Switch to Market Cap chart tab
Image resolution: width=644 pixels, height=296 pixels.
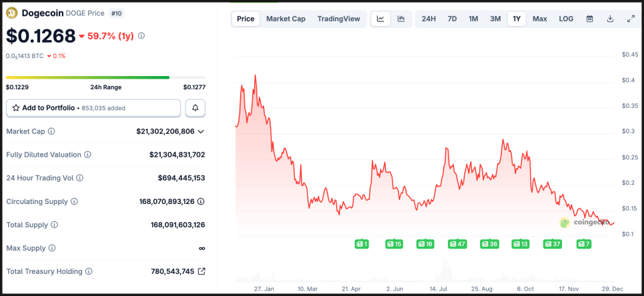tap(285, 19)
